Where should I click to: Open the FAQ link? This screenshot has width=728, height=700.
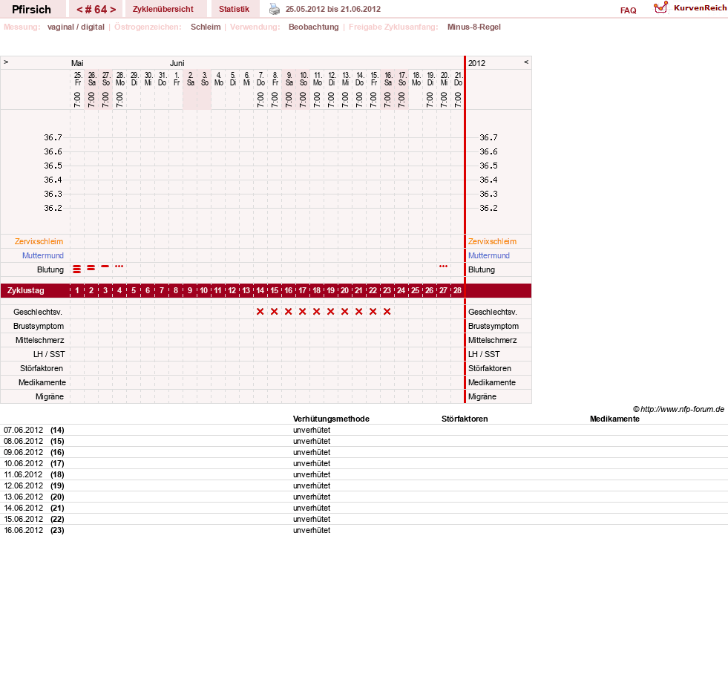[x=628, y=10]
